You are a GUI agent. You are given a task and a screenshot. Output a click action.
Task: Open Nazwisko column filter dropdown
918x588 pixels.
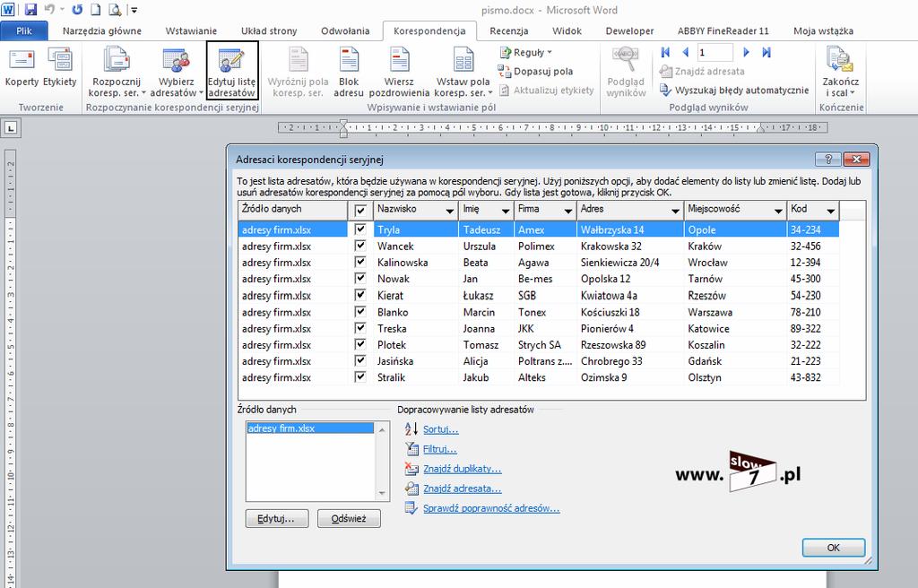[450, 211]
